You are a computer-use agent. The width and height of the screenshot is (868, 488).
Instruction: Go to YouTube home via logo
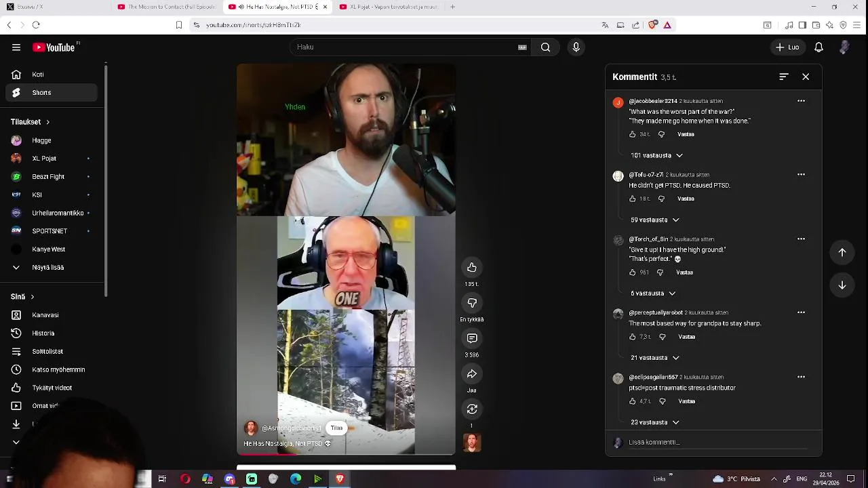[54, 47]
